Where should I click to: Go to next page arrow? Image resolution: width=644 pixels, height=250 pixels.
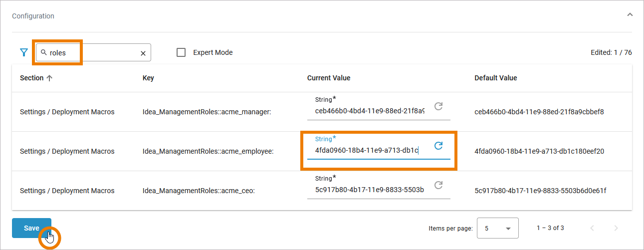pyautogui.click(x=616, y=228)
